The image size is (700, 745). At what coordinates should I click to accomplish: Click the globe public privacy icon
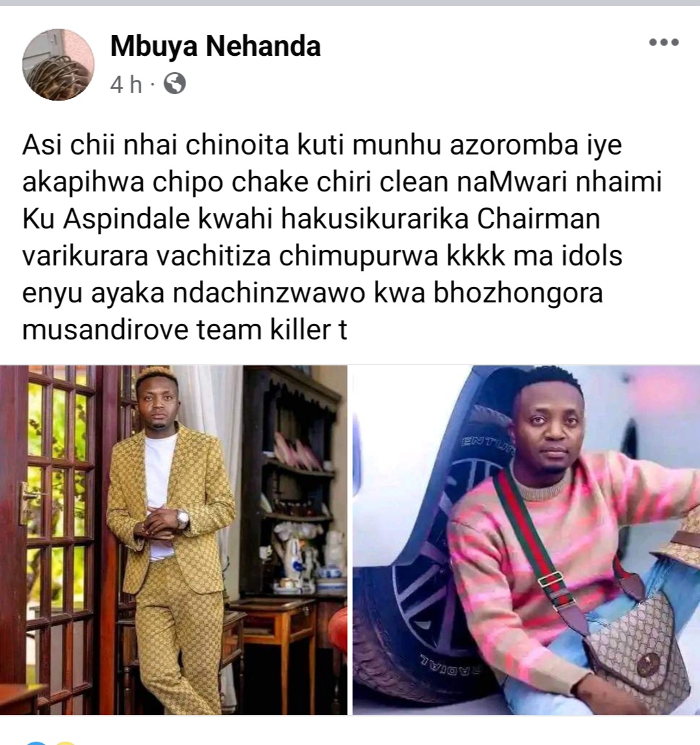point(175,84)
